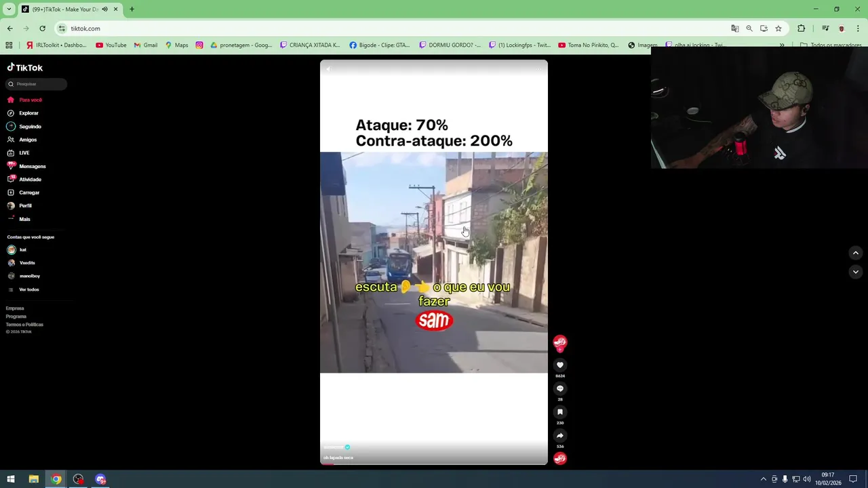Click the spinning sound disc icon
868x488 pixels.
click(560, 459)
